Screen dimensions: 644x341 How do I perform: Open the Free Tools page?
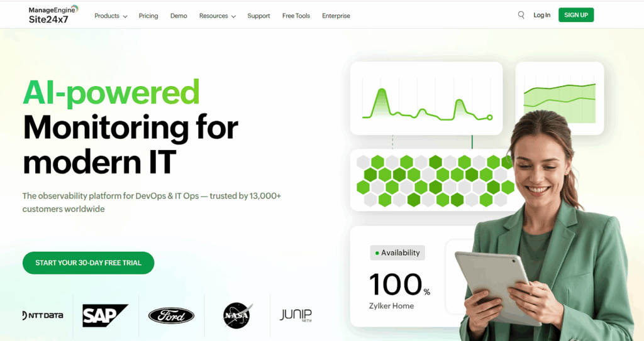(x=296, y=16)
